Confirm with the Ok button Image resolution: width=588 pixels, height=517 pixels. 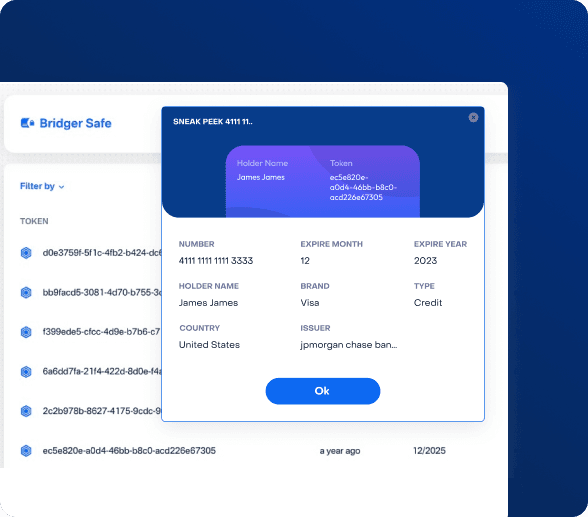(x=323, y=391)
